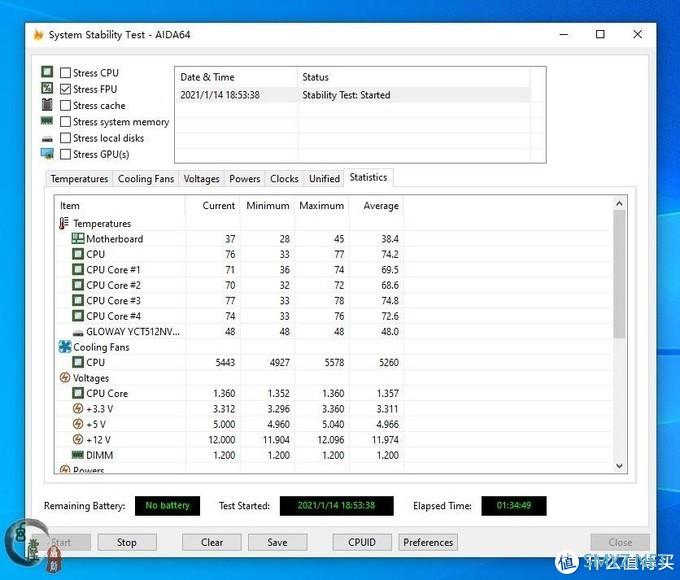Viewport: 680px width, 580px height.
Task: Click the Elapsed Time value 01:34:49
Action: pyautogui.click(x=514, y=505)
